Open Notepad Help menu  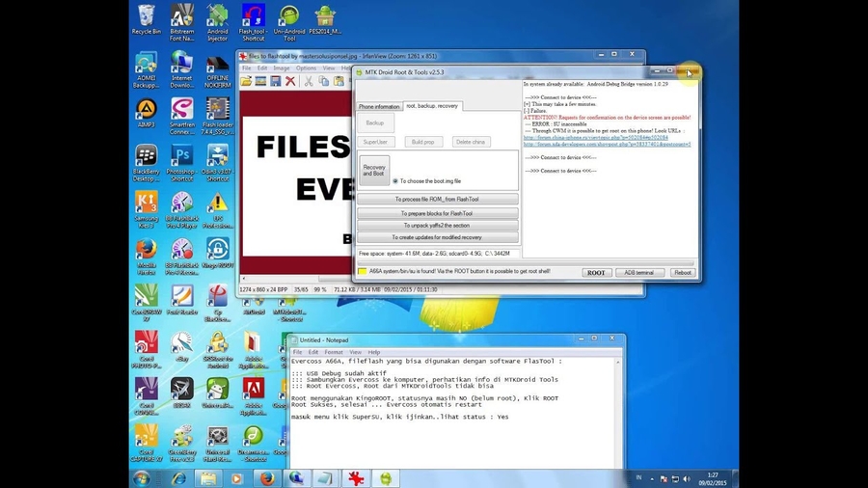pyautogui.click(x=374, y=352)
